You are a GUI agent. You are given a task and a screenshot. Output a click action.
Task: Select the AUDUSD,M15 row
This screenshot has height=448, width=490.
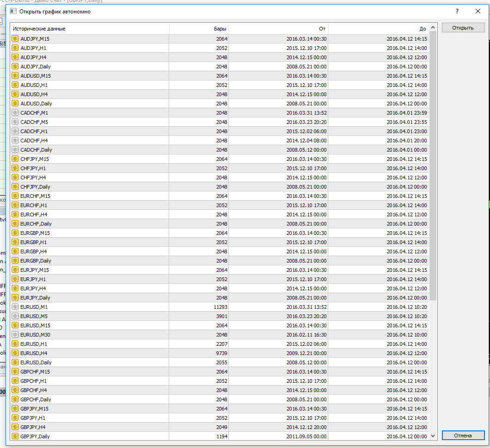point(220,76)
